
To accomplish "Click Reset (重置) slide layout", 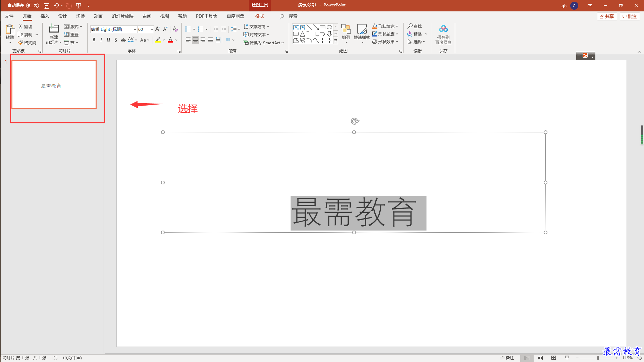I will click(71, 35).
